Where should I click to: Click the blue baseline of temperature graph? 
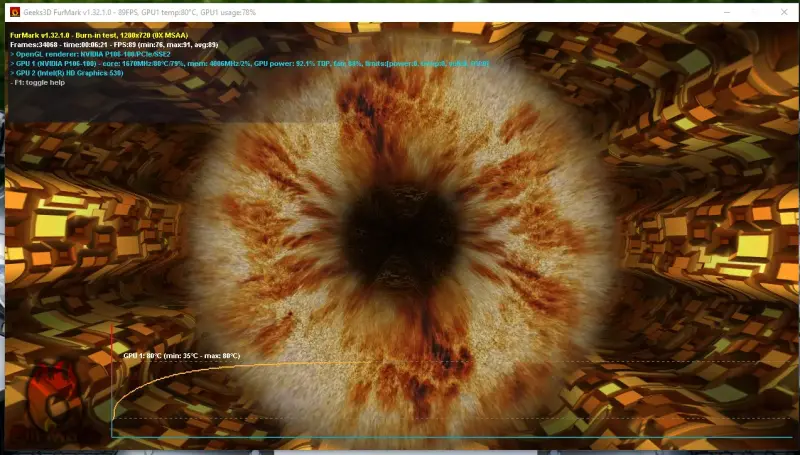pyautogui.click(x=450, y=437)
